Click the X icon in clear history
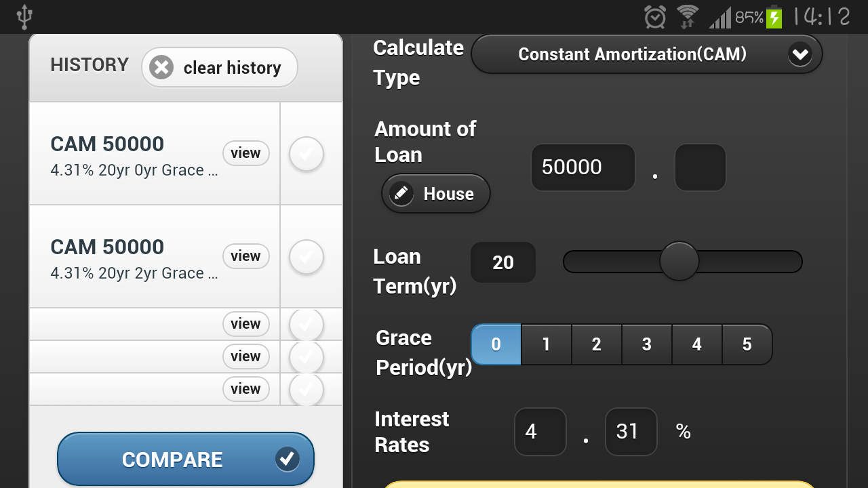This screenshot has height=488, width=868. (x=161, y=68)
